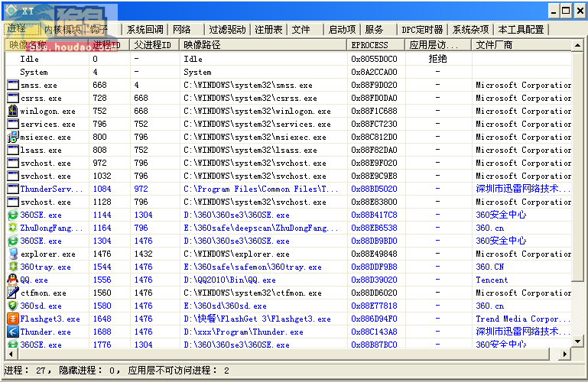Open the 过滤驱动 tab
This screenshot has width=588, height=382.
tap(227, 30)
